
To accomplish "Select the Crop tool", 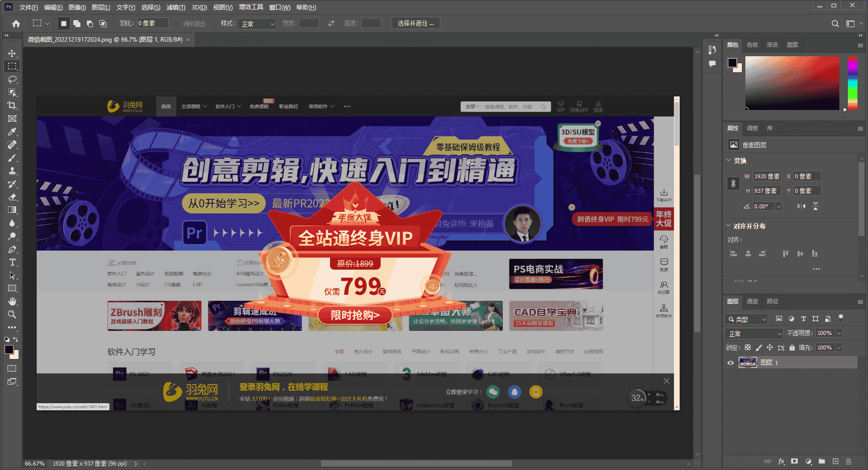I will tap(12, 105).
